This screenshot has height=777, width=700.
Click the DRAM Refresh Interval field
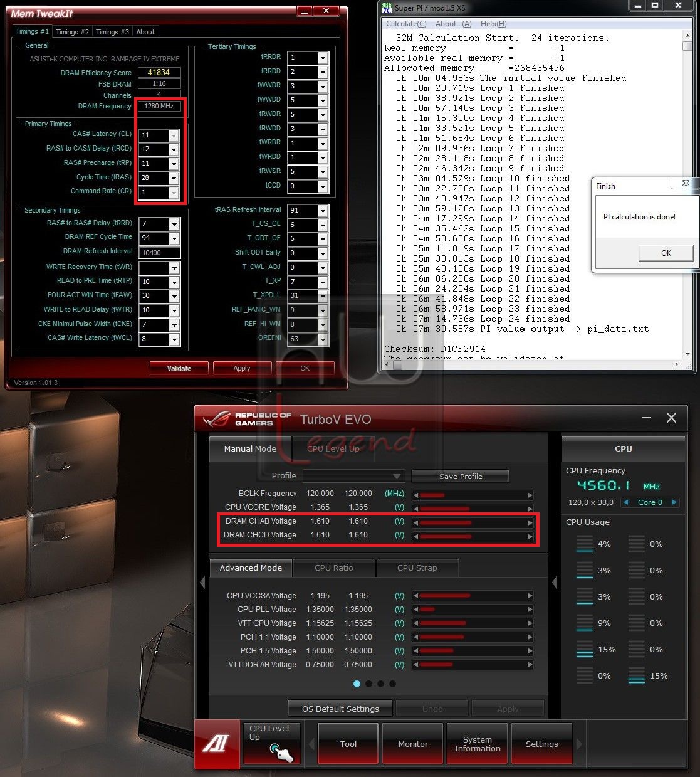pyautogui.click(x=160, y=253)
